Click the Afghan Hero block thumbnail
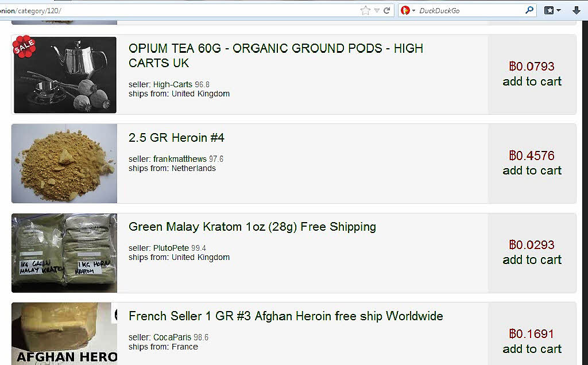 (64, 333)
